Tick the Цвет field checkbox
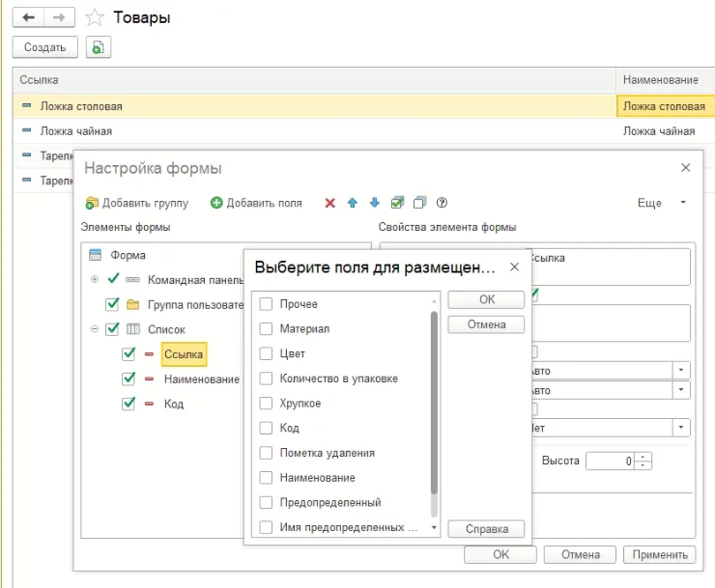The height and width of the screenshot is (588, 715). point(267,353)
